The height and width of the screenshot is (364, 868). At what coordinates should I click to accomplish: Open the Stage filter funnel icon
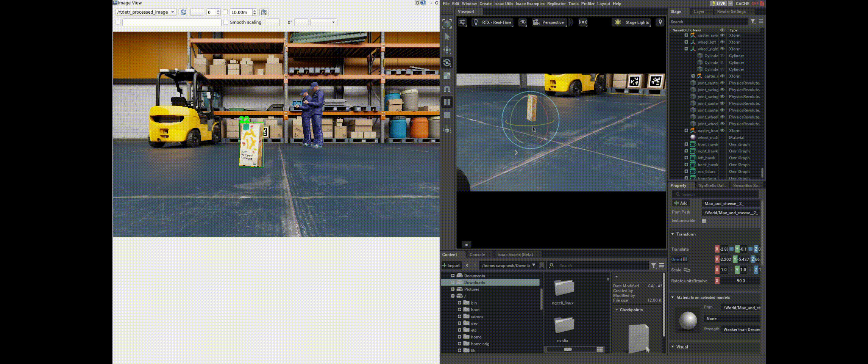tap(753, 22)
